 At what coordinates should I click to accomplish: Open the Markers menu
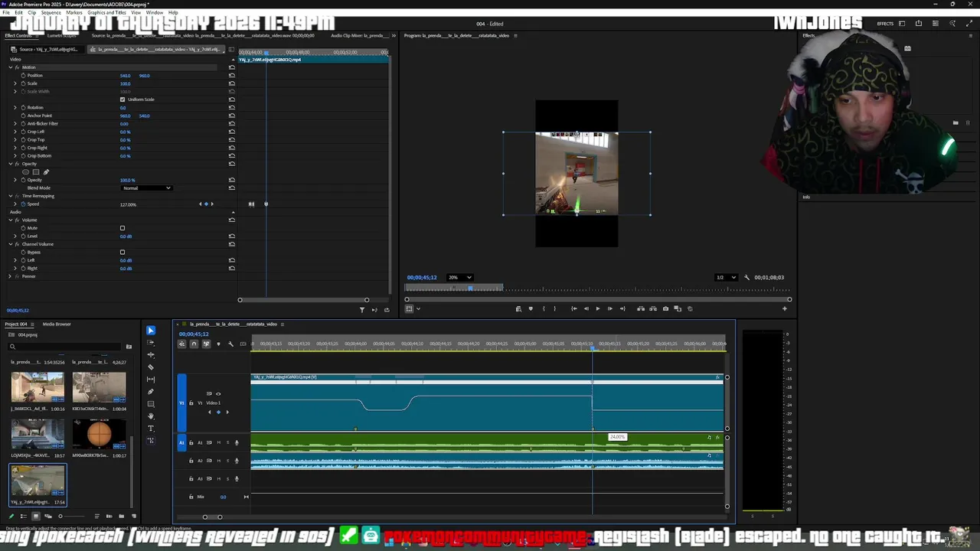[x=74, y=12]
